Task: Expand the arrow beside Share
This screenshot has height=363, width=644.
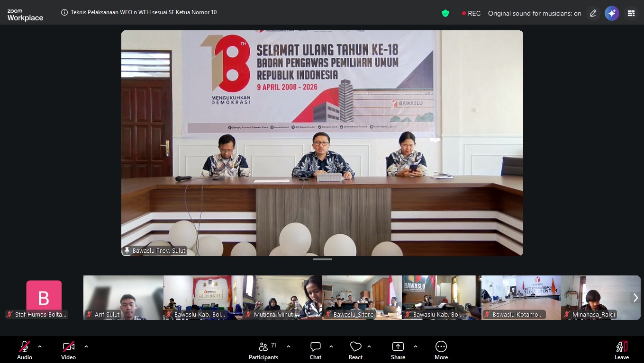Action: [416, 346]
